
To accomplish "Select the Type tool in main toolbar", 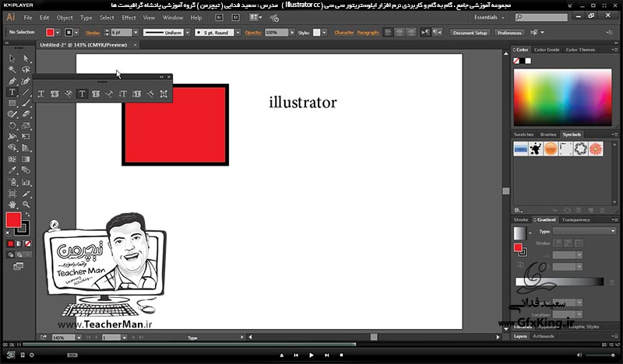I will point(12,92).
